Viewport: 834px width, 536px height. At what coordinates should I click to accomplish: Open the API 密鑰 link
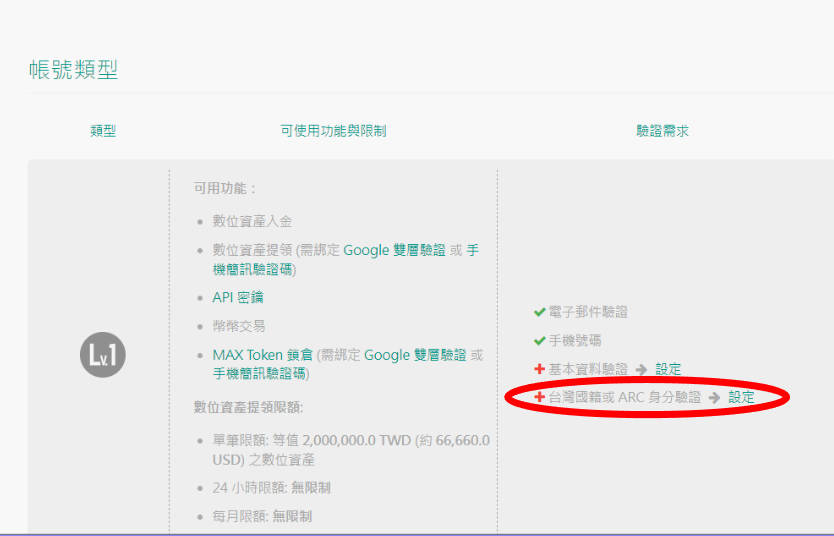238,297
